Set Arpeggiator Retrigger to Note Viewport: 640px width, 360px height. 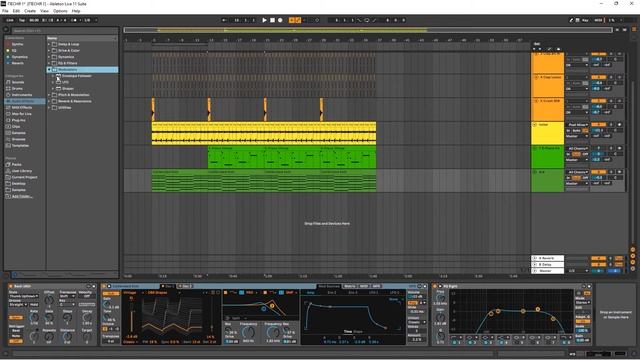(x=16, y=336)
